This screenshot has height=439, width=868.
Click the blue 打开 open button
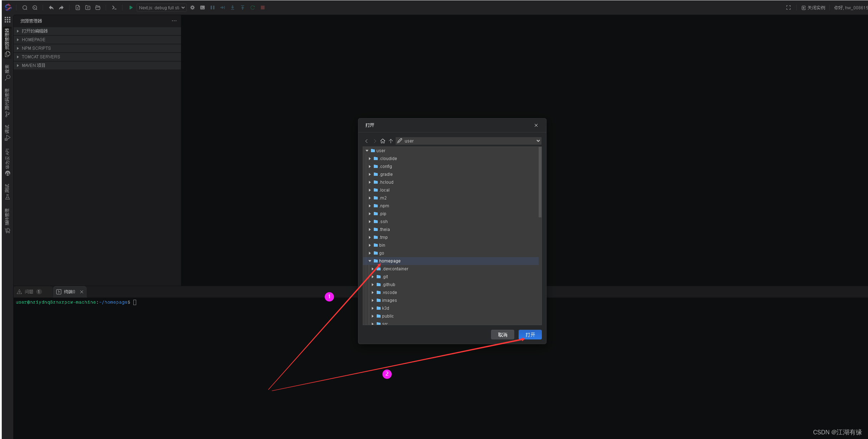[x=530, y=335]
